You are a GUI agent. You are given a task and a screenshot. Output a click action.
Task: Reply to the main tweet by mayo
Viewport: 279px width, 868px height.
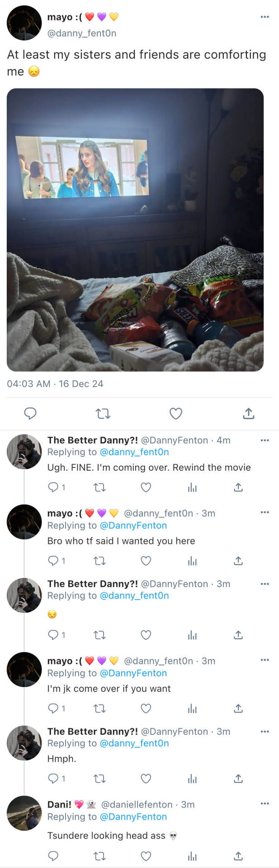(x=30, y=413)
